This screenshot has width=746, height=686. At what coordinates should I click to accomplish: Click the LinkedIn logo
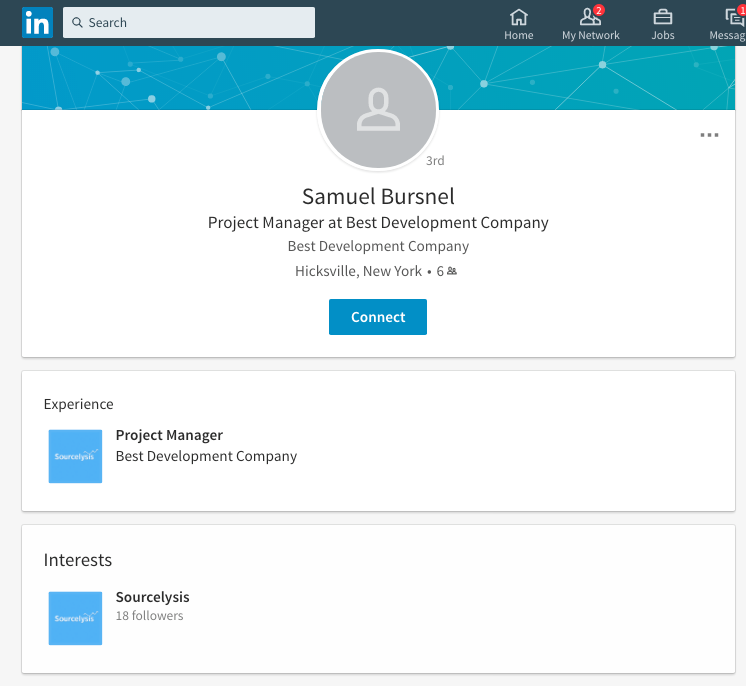38,22
